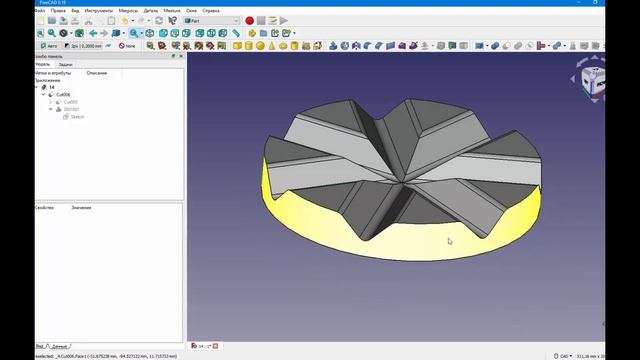This screenshot has width=640, height=360.
Task: Click the What's This help cursor icon
Action: pyautogui.click(x=173, y=20)
